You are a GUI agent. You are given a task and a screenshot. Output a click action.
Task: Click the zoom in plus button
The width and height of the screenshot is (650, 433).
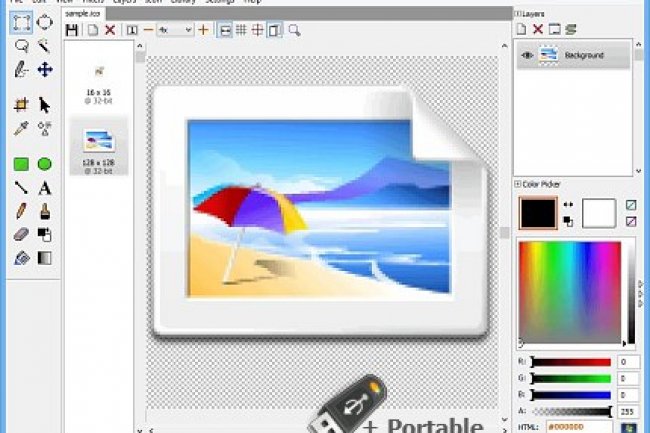point(204,31)
